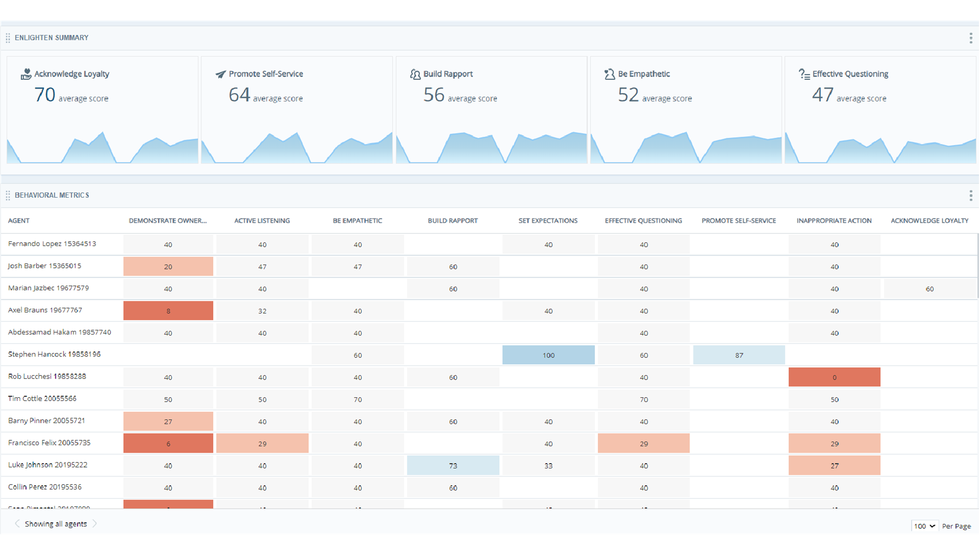The height and width of the screenshot is (551, 980).
Task: Grab the Enlighten Summary drag handle
Action: (x=8, y=38)
